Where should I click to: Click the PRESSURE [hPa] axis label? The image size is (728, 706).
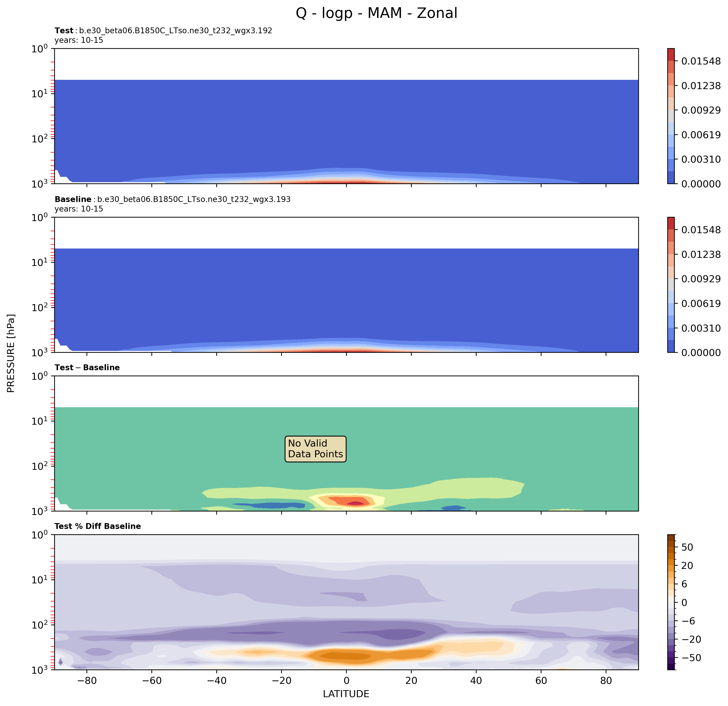pyautogui.click(x=11, y=353)
